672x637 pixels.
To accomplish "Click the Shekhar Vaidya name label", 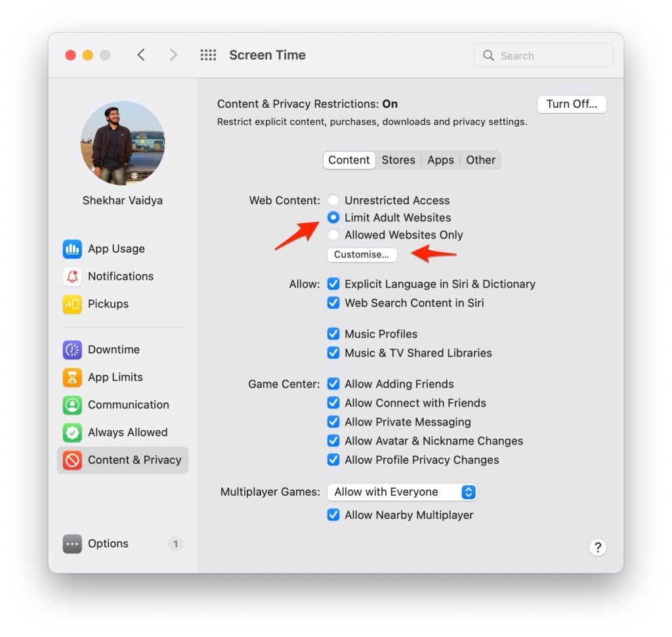I will pos(123,200).
